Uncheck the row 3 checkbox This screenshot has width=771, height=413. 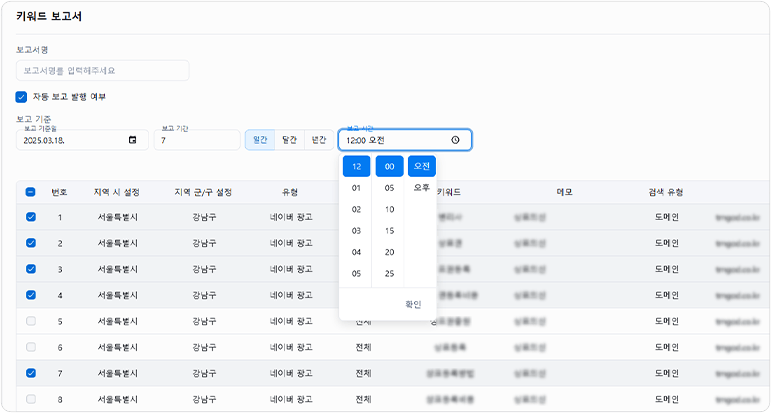(x=30, y=269)
